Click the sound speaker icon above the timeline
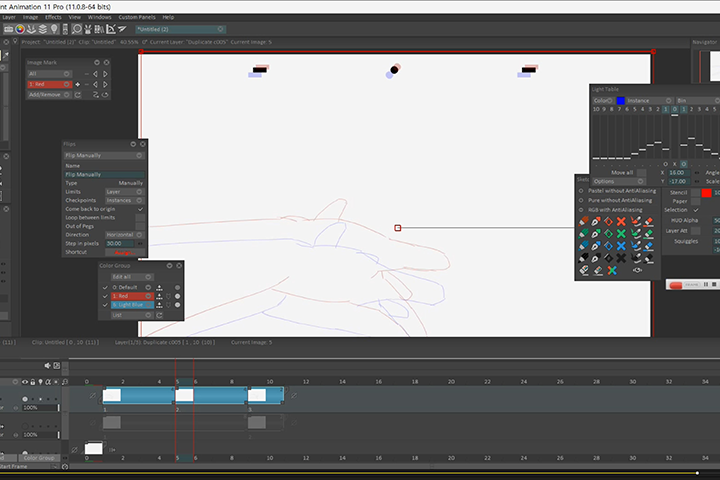Image resolution: width=720 pixels, height=480 pixels. (47, 366)
